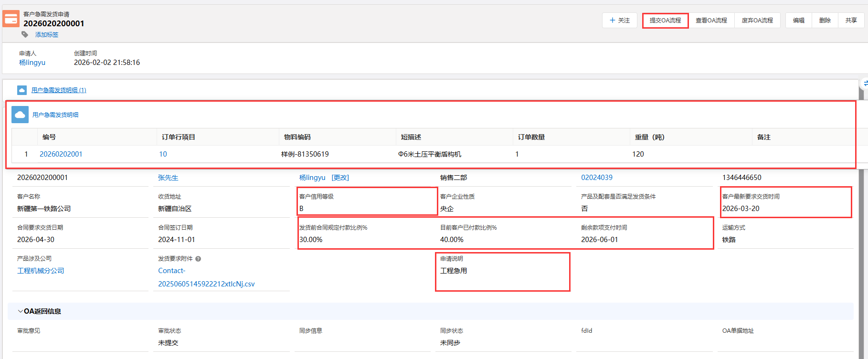
Task: Click the partially visible icon at top-right edge
Action: [x=864, y=84]
